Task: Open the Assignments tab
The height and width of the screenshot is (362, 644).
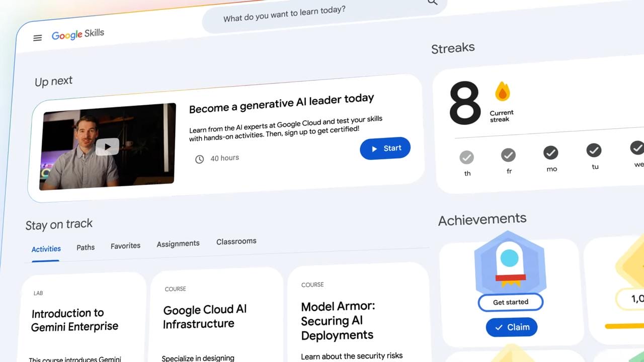Action: click(x=178, y=243)
